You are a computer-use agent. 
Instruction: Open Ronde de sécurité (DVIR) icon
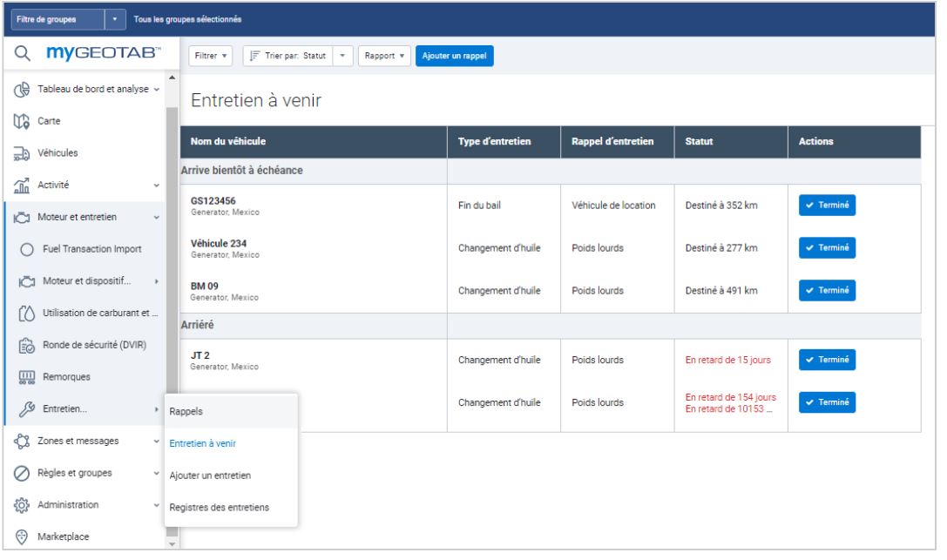pos(25,344)
